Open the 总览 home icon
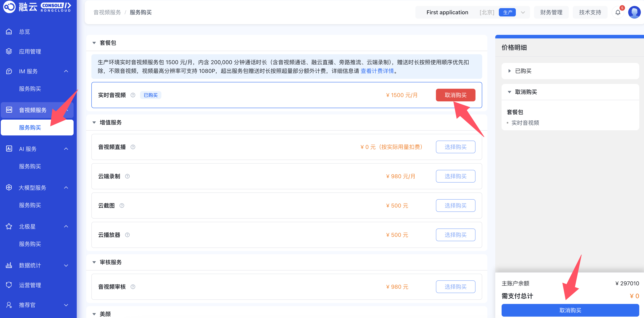The image size is (644, 318). pos(9,31)
